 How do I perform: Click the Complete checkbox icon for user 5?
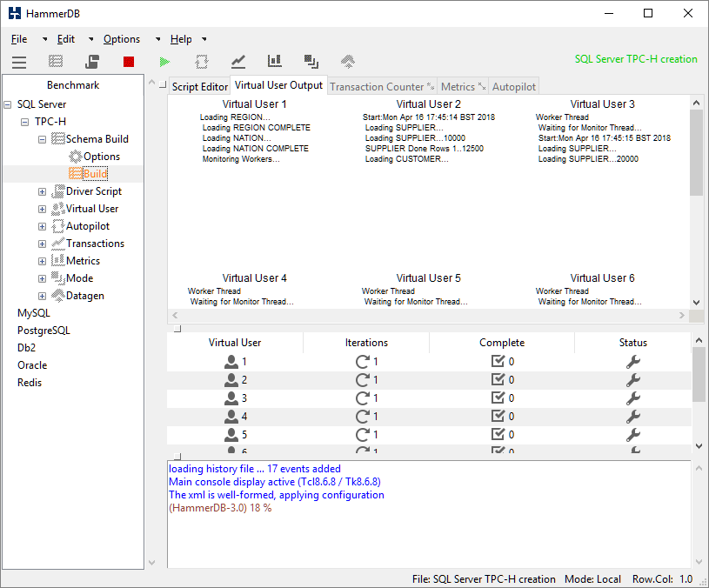[498, 434]
